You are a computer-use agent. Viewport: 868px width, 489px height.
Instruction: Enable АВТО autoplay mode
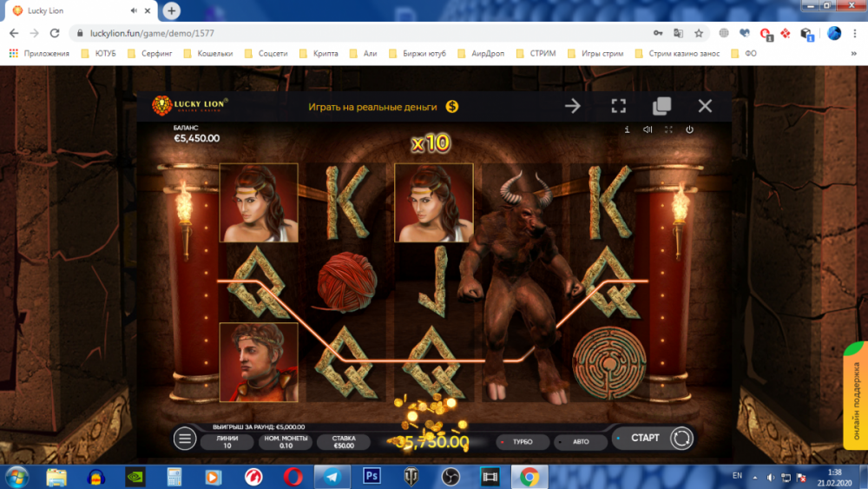point(576,441)
